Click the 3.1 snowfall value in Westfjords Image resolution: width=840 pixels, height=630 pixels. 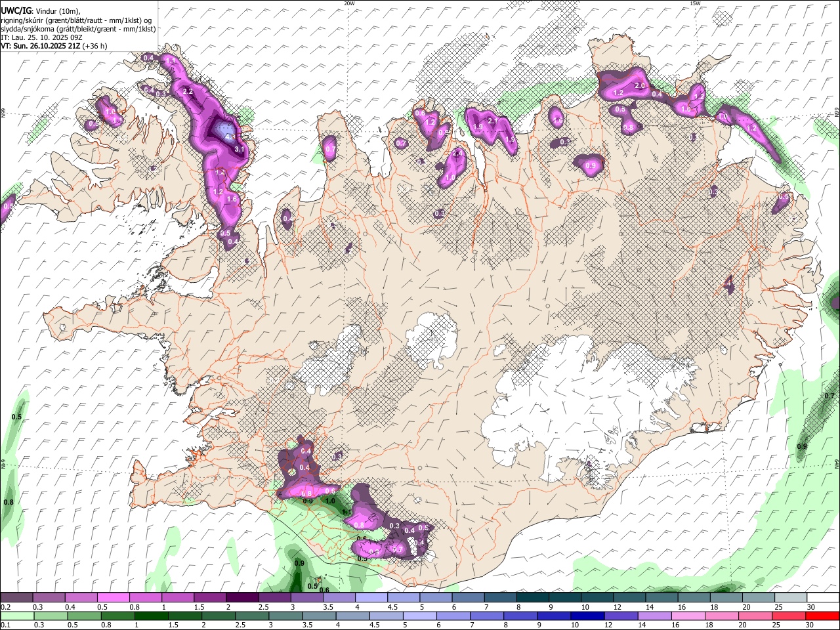click(240, 150)
